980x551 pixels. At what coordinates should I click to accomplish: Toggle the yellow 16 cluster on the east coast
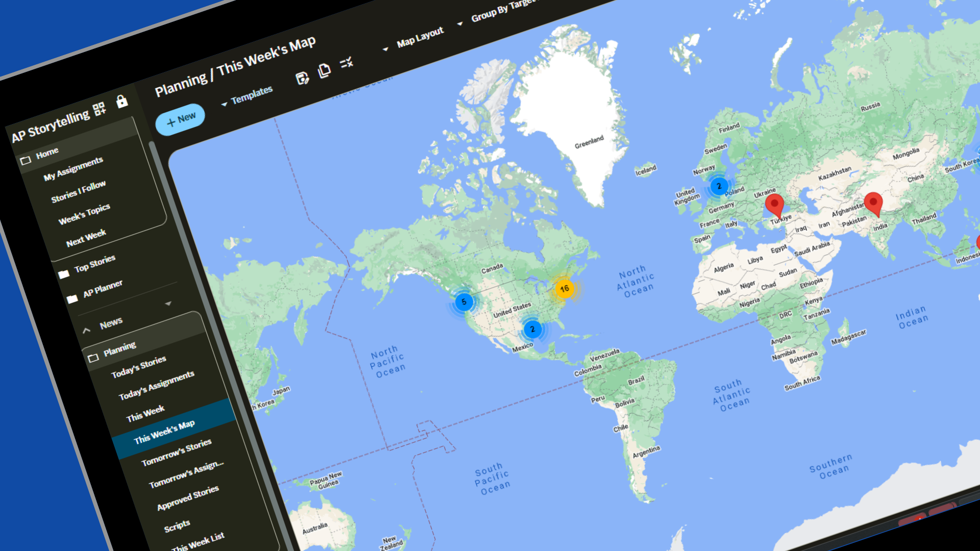pos(564,288)
